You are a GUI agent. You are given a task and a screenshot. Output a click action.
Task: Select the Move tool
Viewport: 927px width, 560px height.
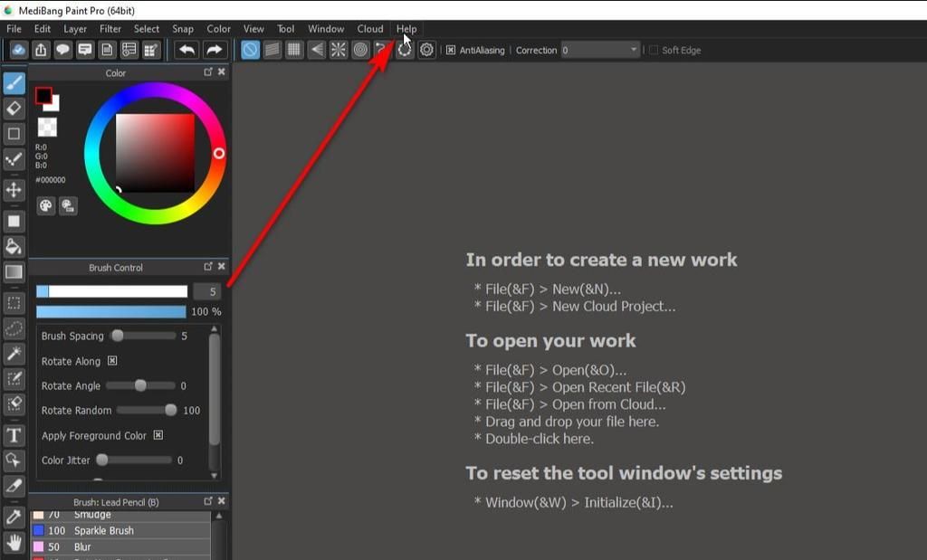(14, 190)
